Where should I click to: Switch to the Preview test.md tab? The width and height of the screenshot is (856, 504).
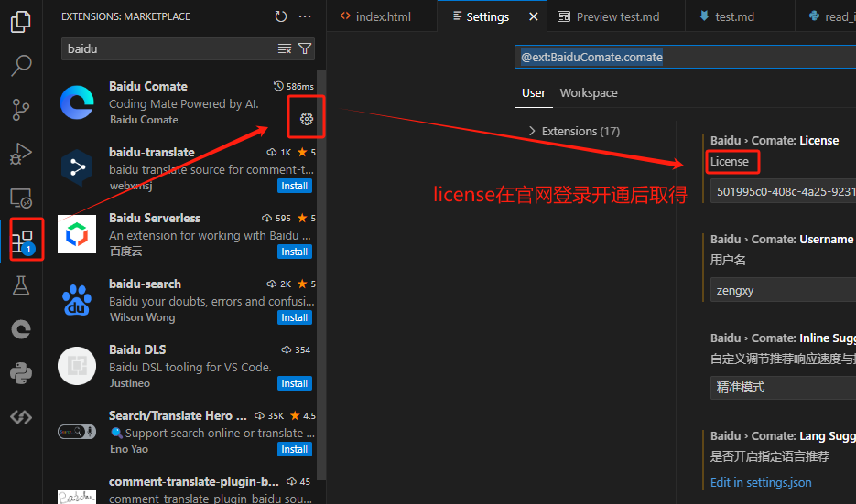tap(616, 16)
